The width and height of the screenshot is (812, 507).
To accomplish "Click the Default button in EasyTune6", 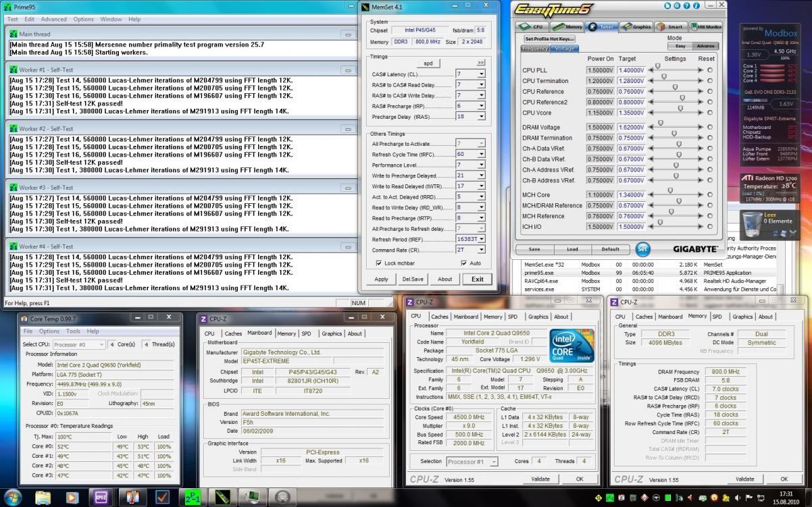I will (610, 248).
